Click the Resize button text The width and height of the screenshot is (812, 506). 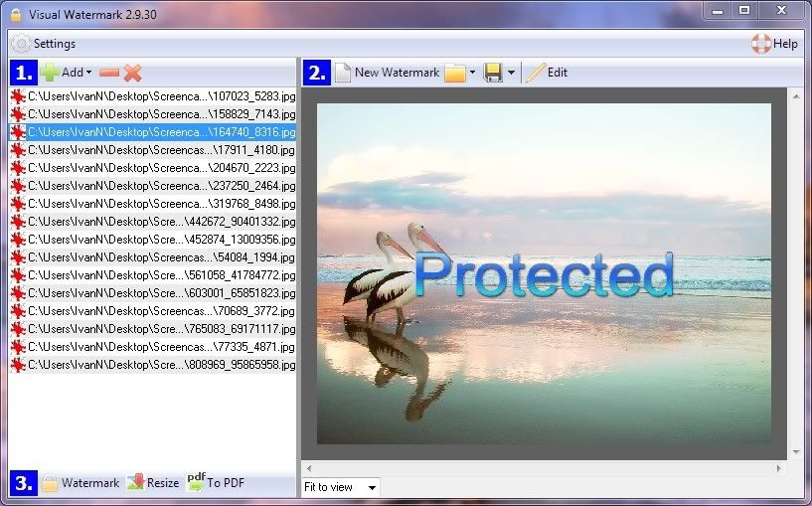tap(163, 483)
